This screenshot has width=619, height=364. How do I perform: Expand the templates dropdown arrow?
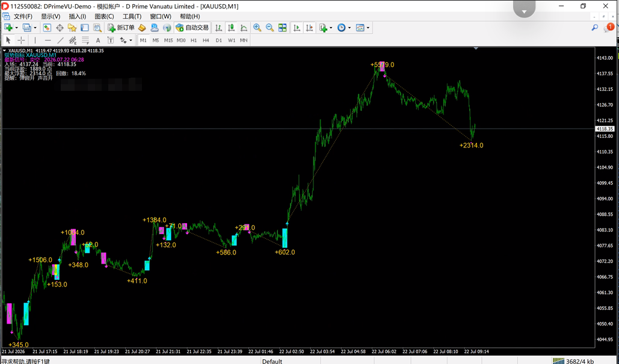point(368,28)
